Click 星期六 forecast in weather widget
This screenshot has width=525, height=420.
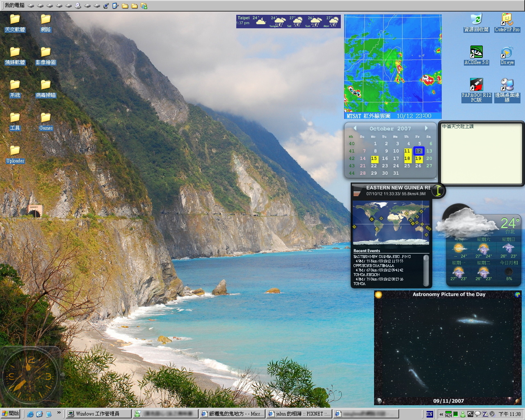click(483, 248)
